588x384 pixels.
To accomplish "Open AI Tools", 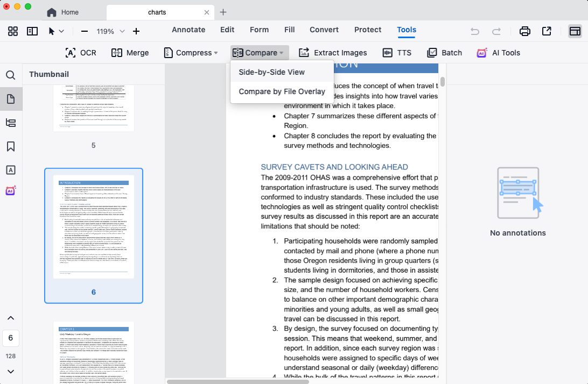I will (498, 53).
